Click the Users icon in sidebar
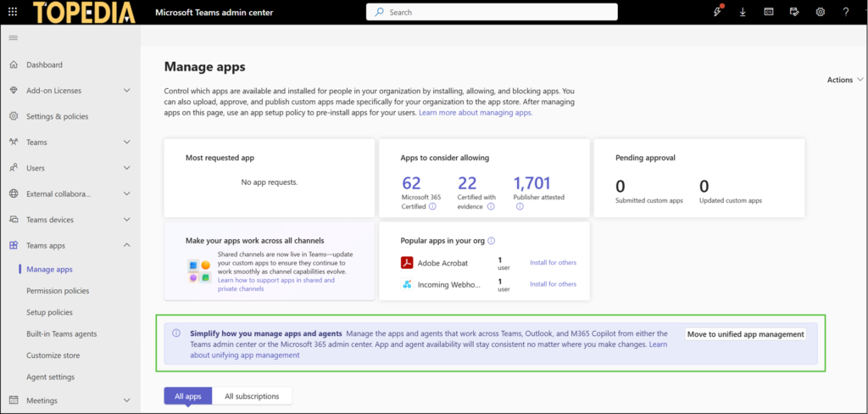 [14, 168]
